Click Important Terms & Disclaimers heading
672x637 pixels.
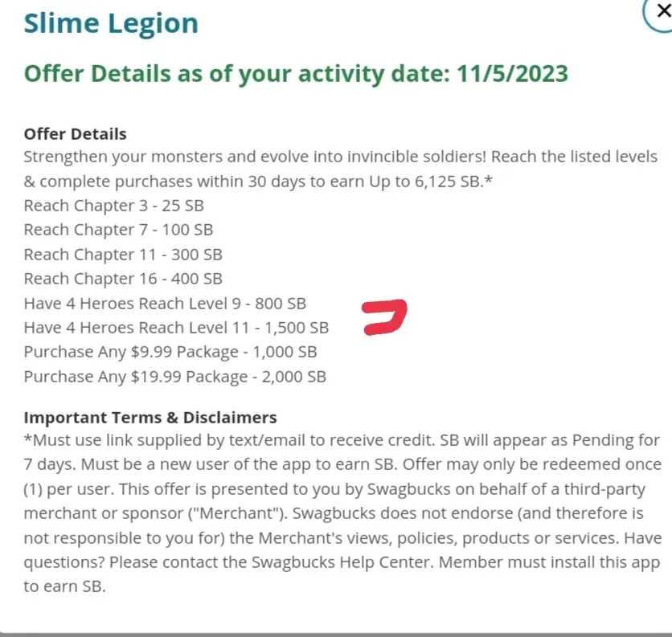[150, 418]
